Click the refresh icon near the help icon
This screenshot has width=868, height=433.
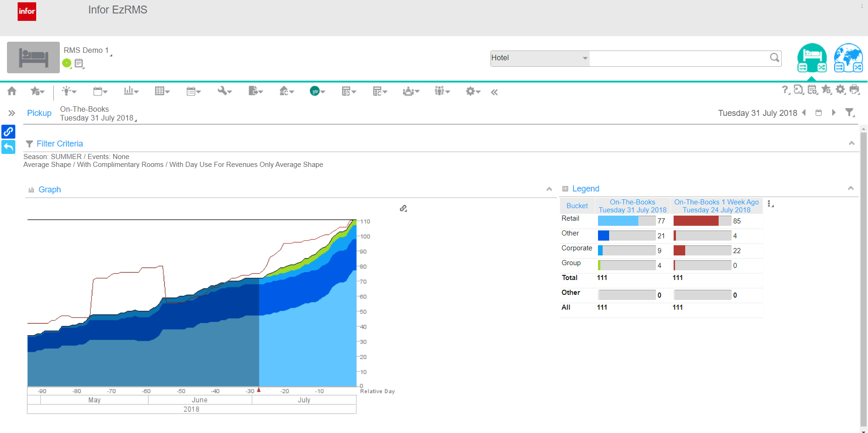(x=798, y=90)
